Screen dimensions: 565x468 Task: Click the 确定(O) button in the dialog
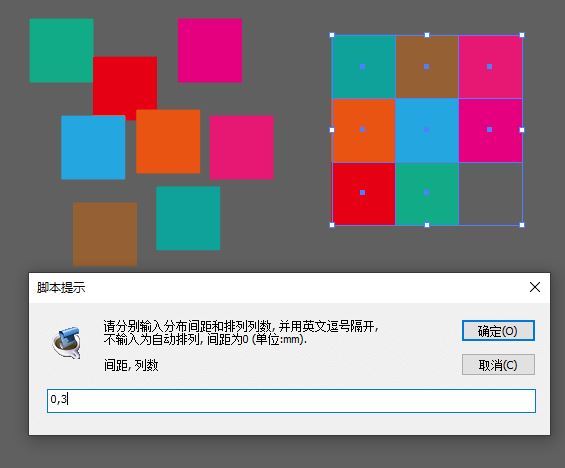(498, 330)
